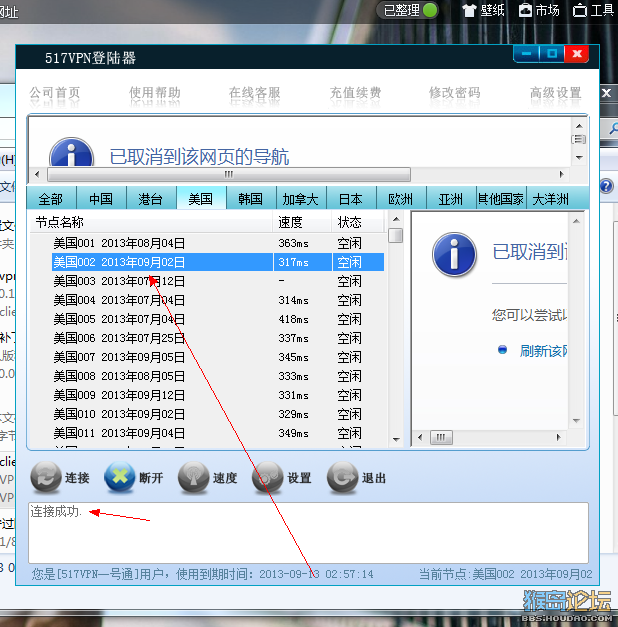Select node 美国003 2013年07月12日
This screenshot has height=627, width=618.
click(x=218, y=281)
